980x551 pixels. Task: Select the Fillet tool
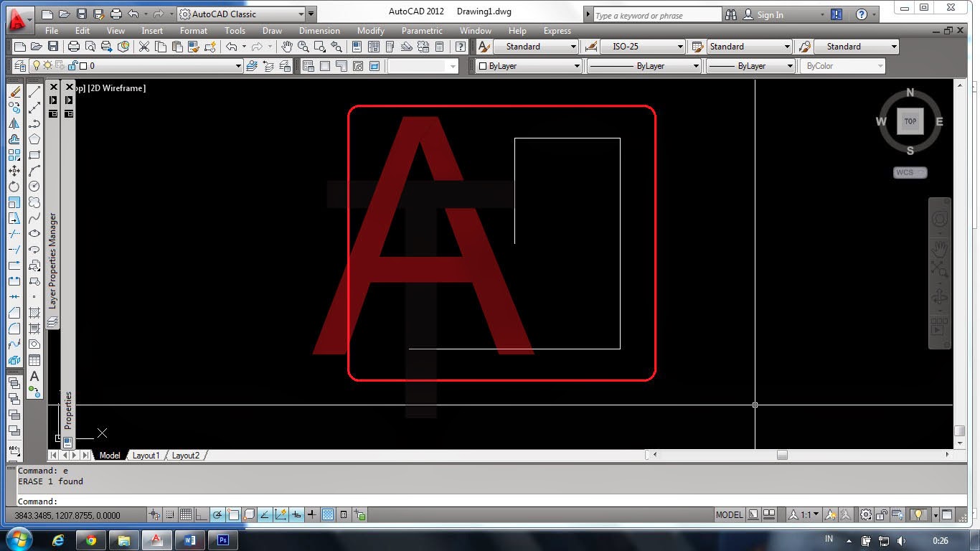(x=14, y=329)
